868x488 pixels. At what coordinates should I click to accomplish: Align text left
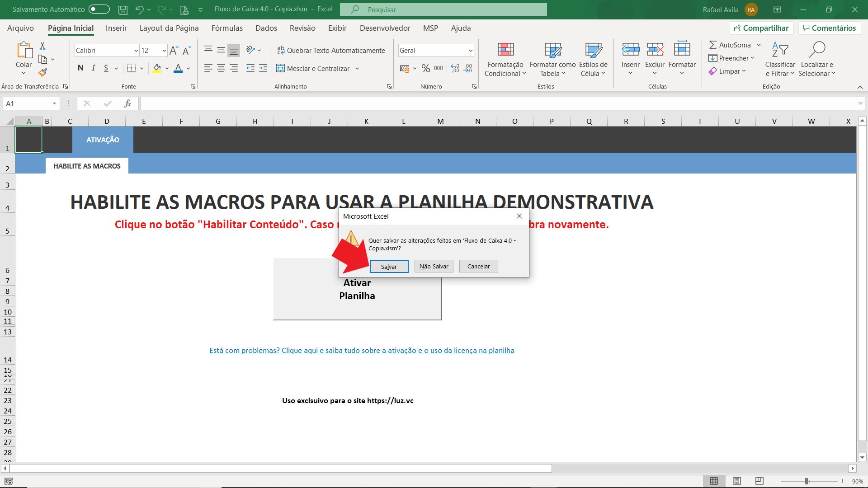[x=208, y=68]
